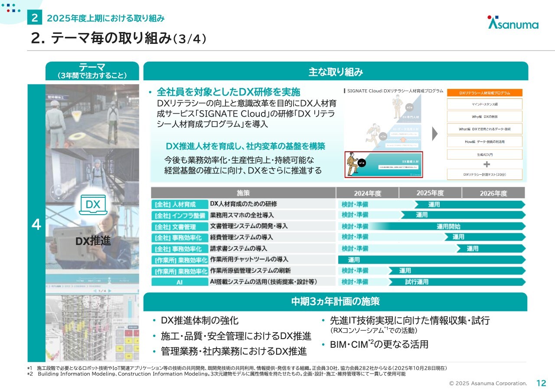Click the Why編 DXの背景 program box

484,117
